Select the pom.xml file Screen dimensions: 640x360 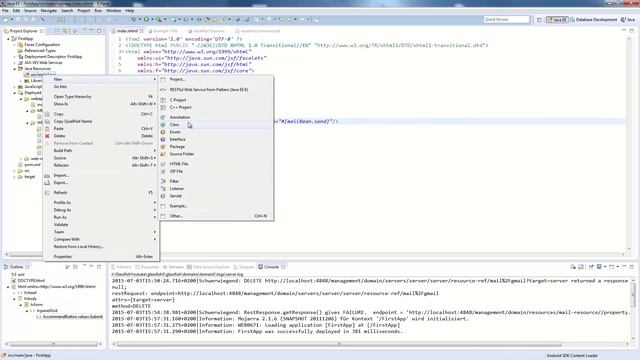click(x=32, y=165)
